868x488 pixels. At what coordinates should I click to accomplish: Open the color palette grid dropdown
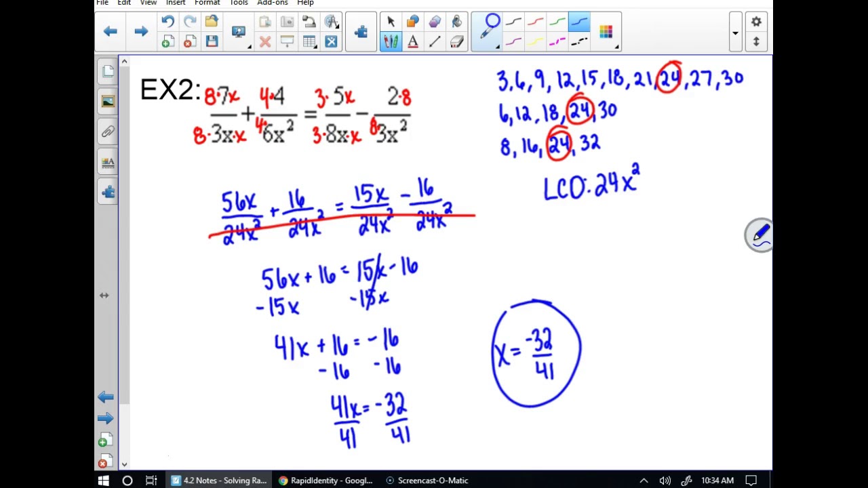click(x=607, y=32)
